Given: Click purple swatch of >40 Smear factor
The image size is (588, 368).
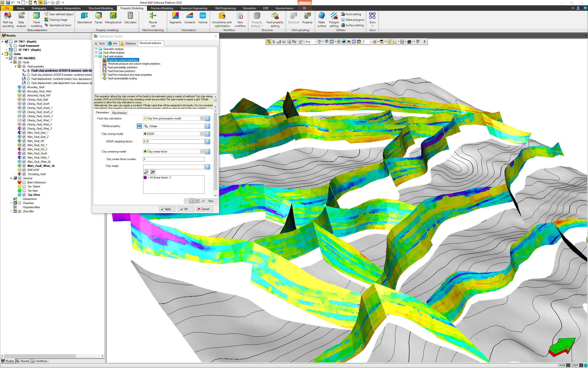Looking at the screenshot, I should (x=145, y=178).
